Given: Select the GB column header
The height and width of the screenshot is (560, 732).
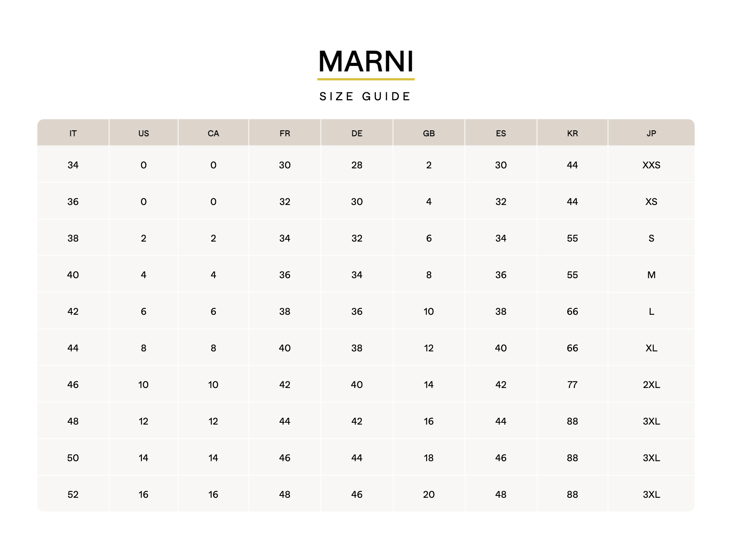Looking at the screenshot, I should point(429,133).
